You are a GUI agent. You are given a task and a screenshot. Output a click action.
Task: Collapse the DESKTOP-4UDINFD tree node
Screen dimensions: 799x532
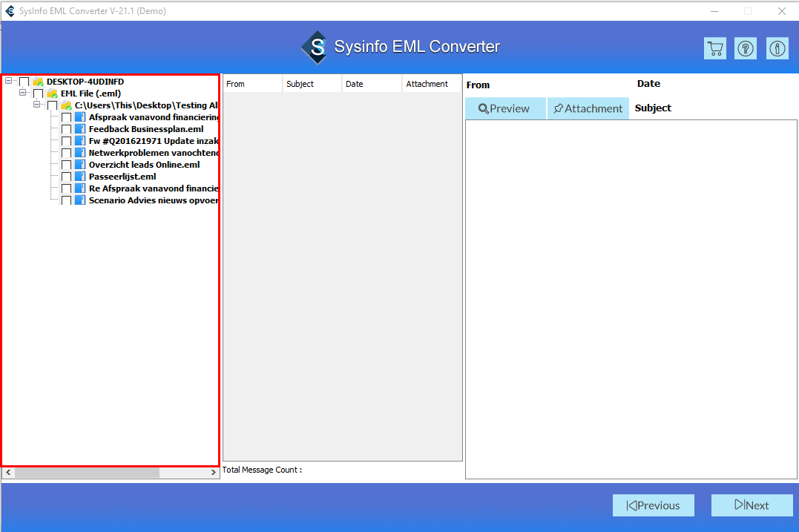coord(9,81)
